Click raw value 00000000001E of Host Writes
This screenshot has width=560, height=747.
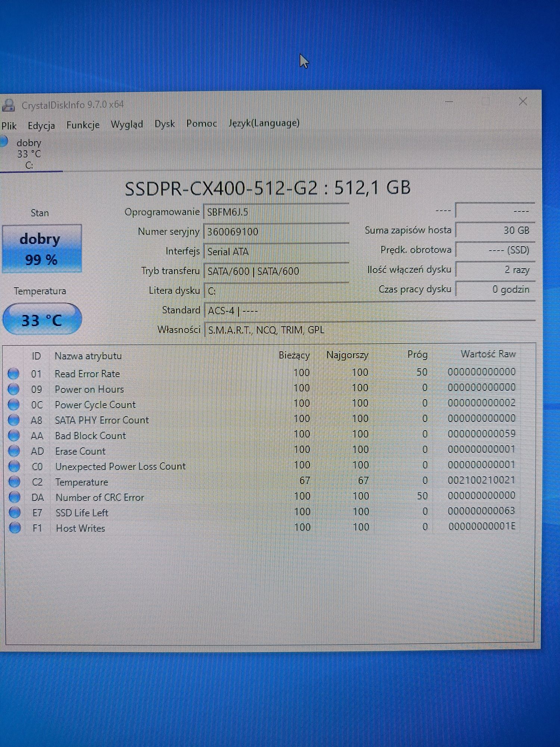pos(482,526)
